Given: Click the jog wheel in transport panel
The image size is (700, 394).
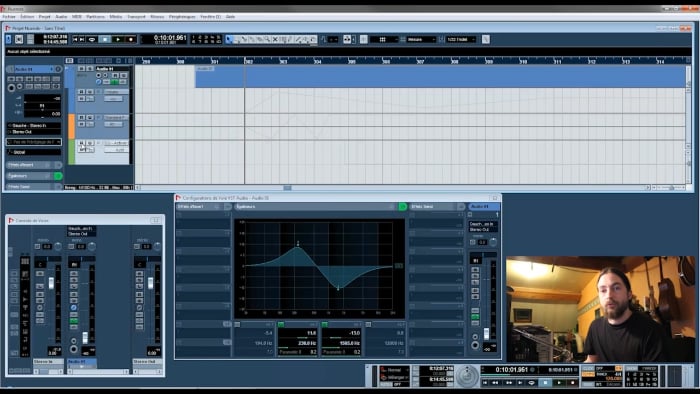Looking at the screenshot, I should (467, 375).
